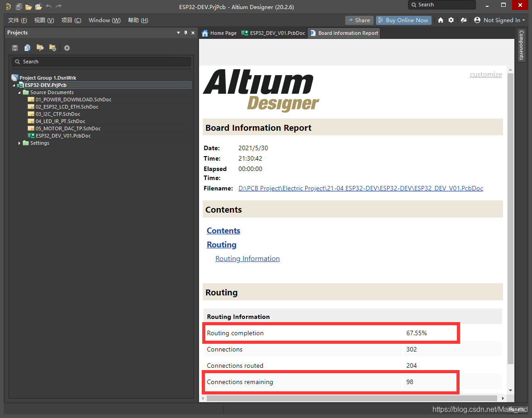Open Not Signed In dropdown arrow

(x=523, y=20)
